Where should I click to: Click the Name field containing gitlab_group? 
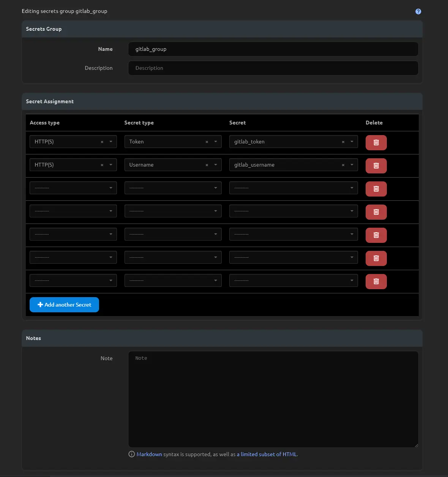click(273, 49)
